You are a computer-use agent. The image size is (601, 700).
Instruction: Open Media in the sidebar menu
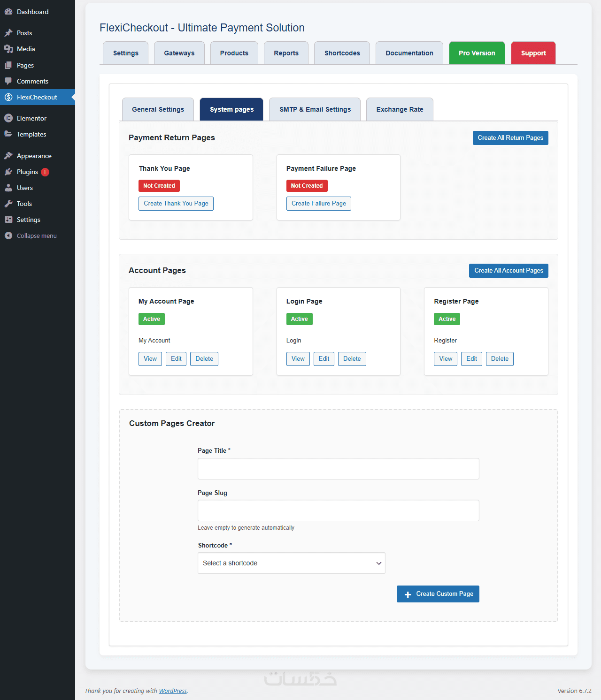[x=38, y=49]
